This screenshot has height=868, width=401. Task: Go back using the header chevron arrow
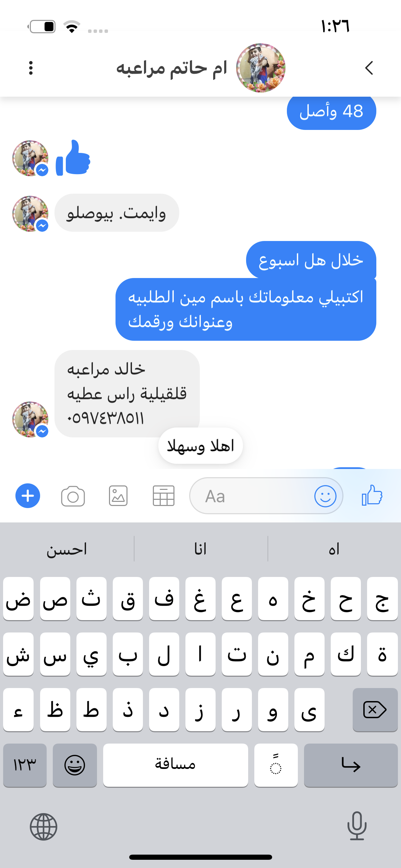369,68
